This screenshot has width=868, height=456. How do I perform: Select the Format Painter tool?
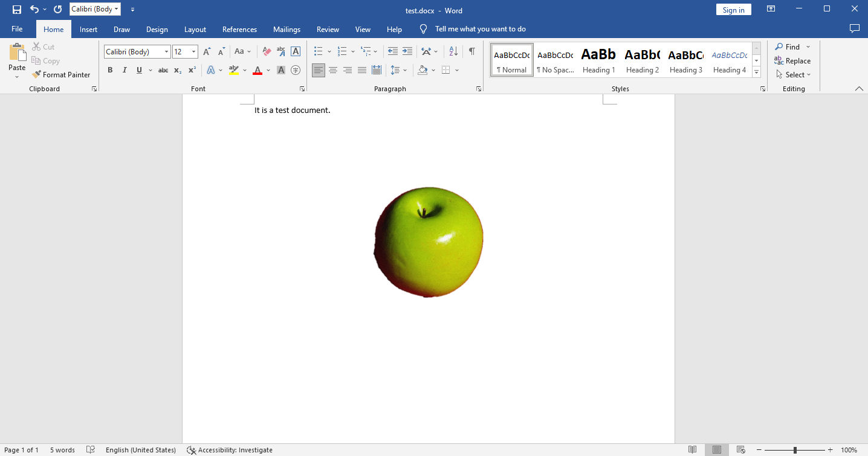click(62, 74)
